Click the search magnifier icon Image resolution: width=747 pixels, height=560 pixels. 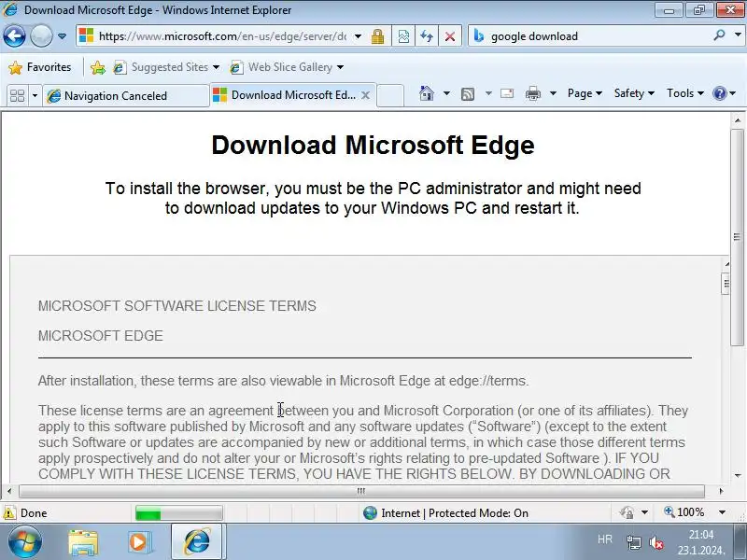pos(719,35)
